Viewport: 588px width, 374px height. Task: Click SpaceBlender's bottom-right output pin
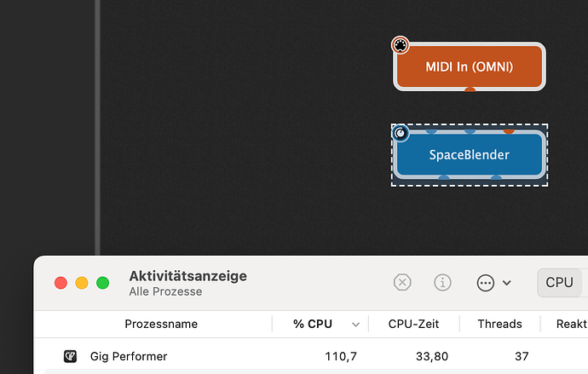tap(496, 177)
